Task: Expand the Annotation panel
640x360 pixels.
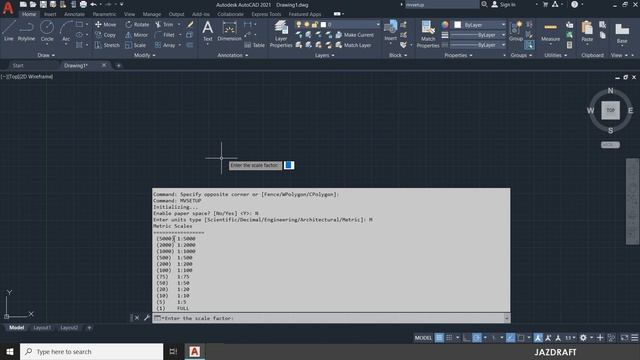Action: coord(233,55)
